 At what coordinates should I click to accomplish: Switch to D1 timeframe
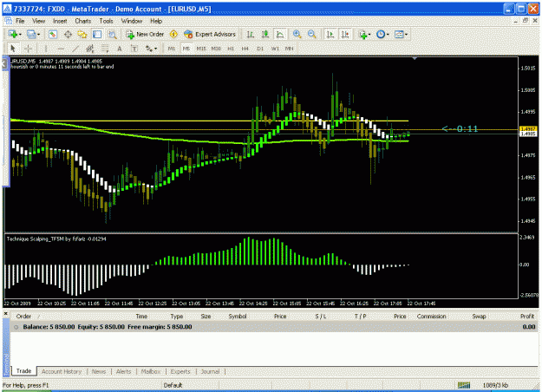(x=260, y=49)
